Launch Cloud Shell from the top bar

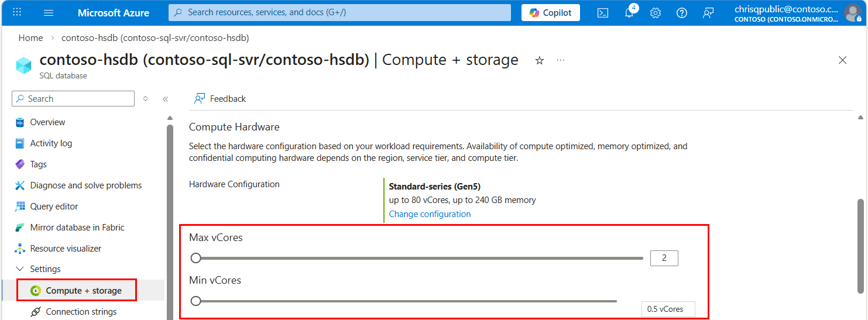click(602, 13)
